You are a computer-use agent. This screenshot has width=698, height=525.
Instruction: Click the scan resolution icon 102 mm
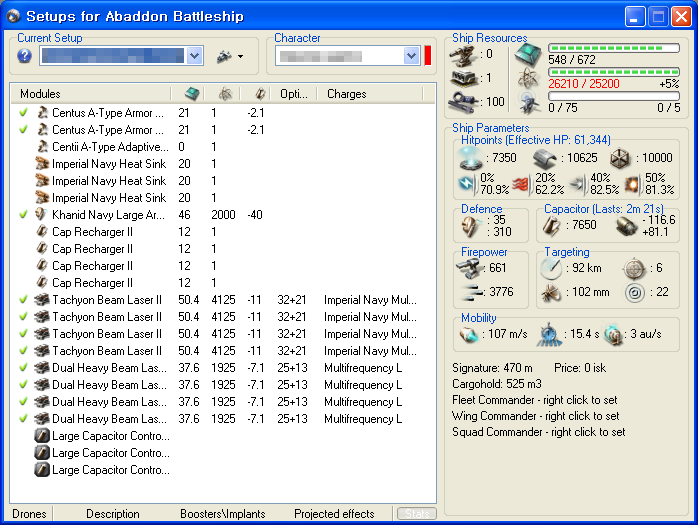[552, 293]
